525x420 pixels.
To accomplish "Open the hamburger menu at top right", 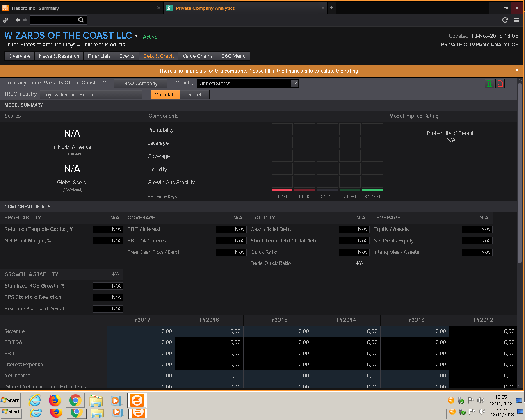I will [x=516, y=20].
